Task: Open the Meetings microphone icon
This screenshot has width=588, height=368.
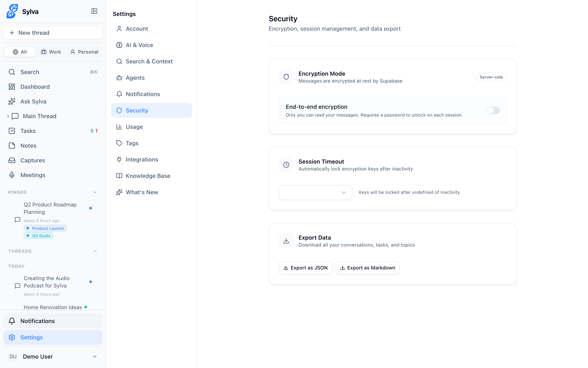Action: [x=12, y=175]
